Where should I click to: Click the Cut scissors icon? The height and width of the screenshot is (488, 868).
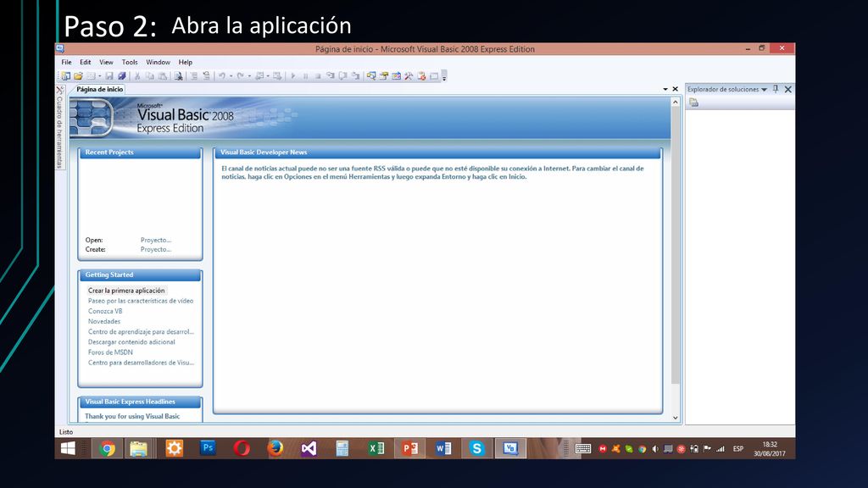click(x=136, y=75)
